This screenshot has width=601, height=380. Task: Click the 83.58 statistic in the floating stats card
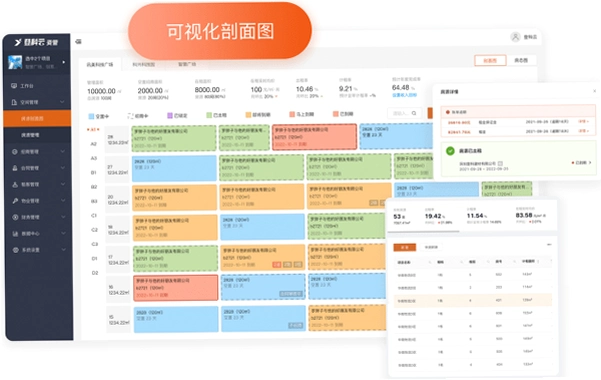tap(524, 215)
